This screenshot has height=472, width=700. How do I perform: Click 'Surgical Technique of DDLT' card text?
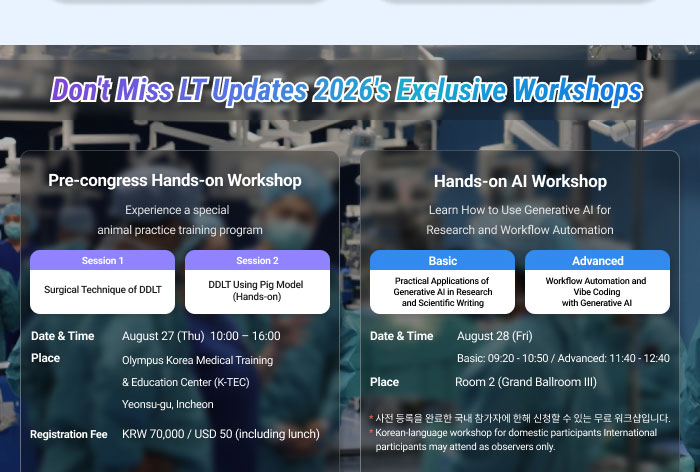tap(103, 290)
